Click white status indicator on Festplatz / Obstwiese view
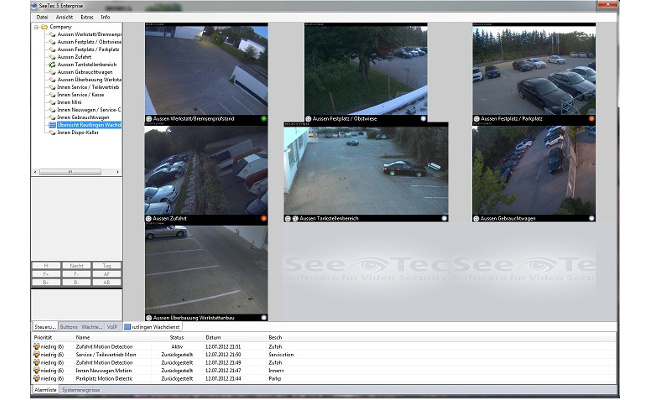650x400 pixels. (x=423, y=119)
